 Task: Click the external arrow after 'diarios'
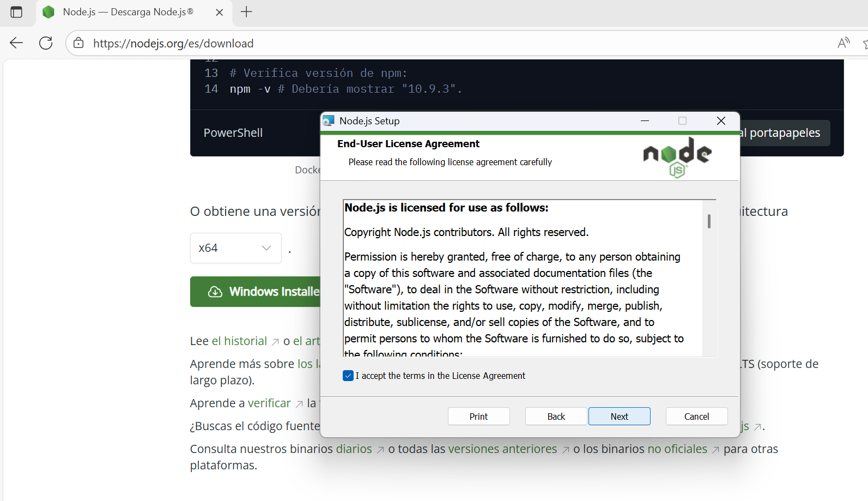click(x=380, y=450)
